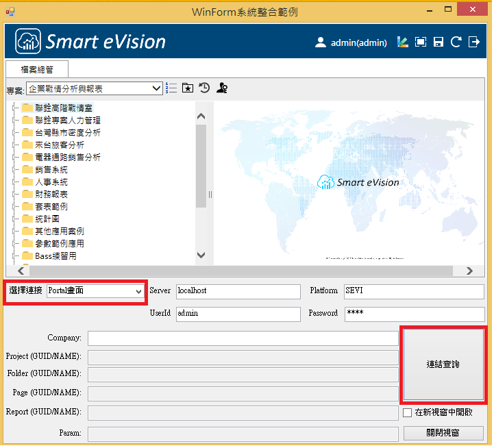This screenshot has height=448, width=494.
Task: Click WinForm app icon in title bar
Action: (10, 12)
